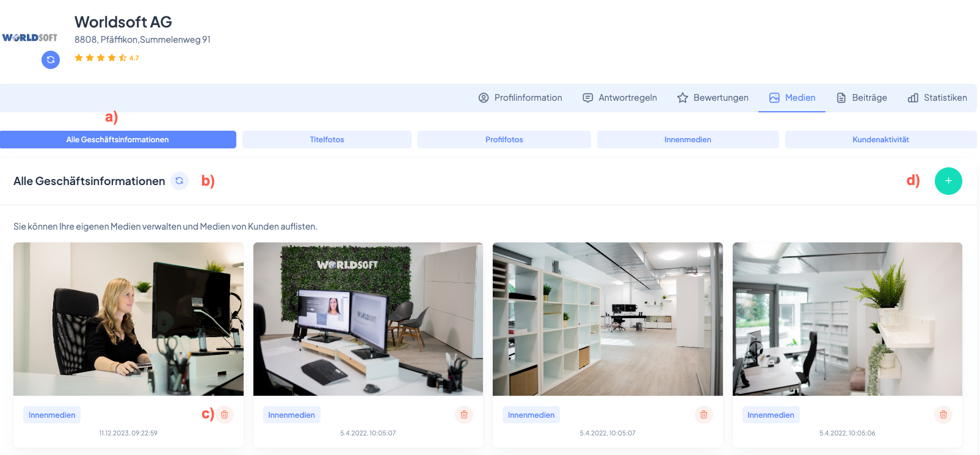
Task: Click the green plus button to add media
Action: [x=948, y=181]
